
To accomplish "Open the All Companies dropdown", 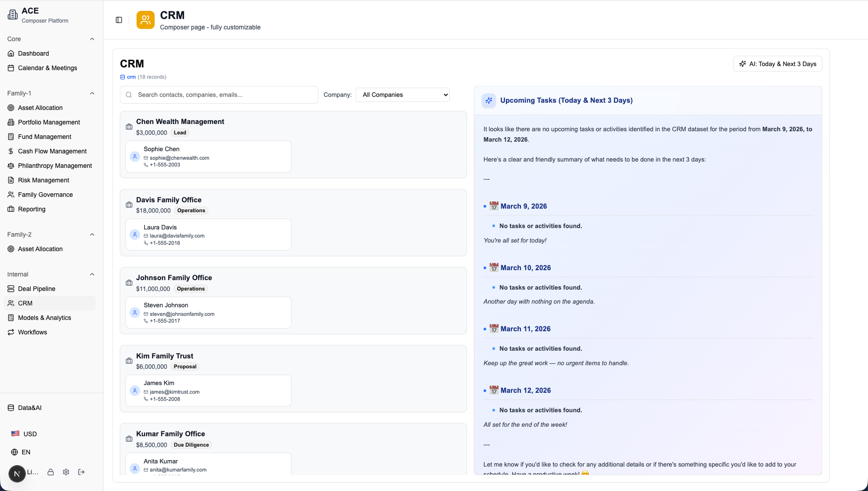I will (402, 95).
